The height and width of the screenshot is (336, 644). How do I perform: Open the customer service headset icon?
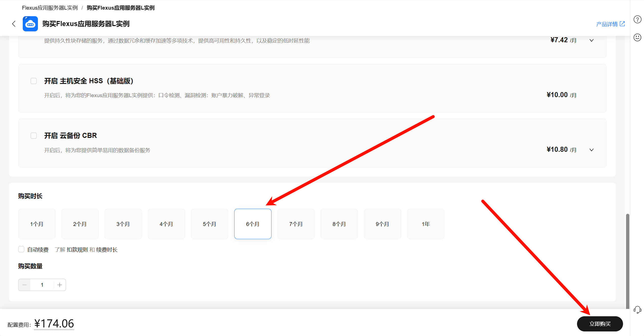(x=637, y=309)
